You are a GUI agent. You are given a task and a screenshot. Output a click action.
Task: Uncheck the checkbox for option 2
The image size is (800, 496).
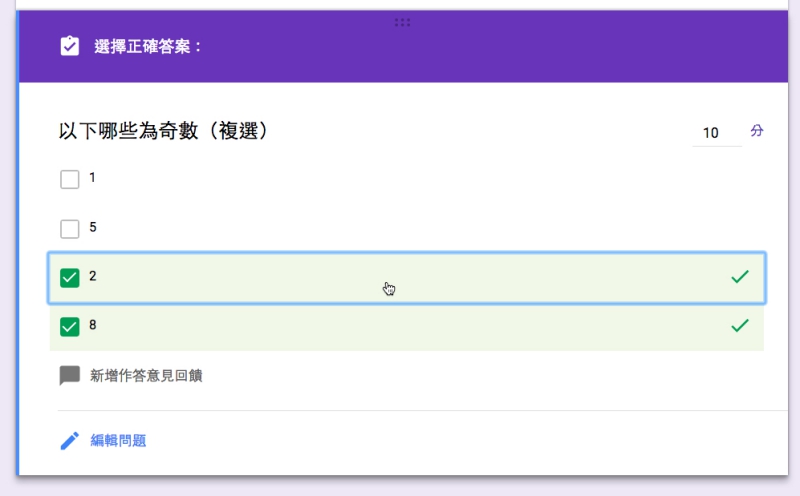pos(69,277)
